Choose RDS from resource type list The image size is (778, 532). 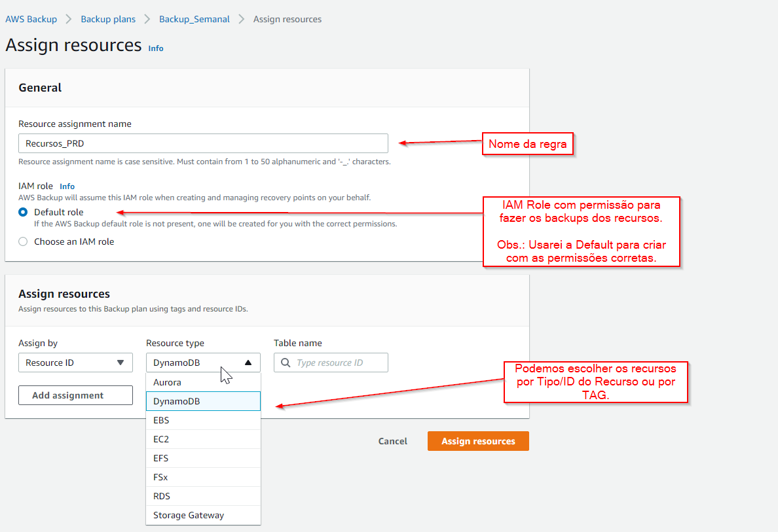pyautogui.click(x=204, y=496)
